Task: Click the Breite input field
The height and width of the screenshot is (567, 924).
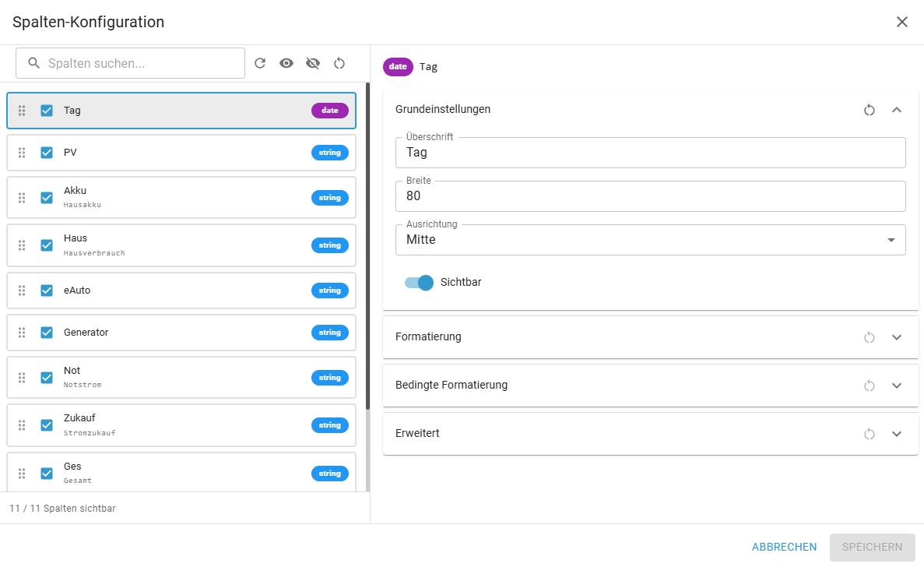Action: (650, 196)
